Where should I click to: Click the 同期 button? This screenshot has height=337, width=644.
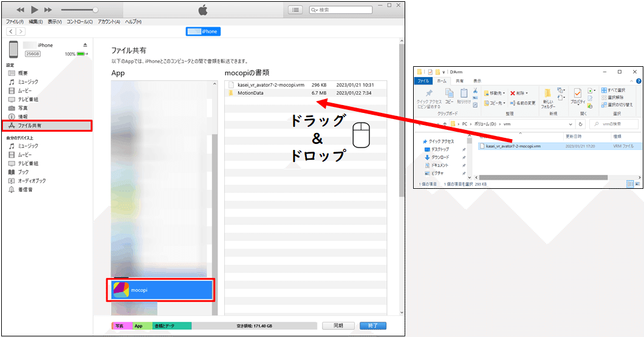[x=338, y=325]
